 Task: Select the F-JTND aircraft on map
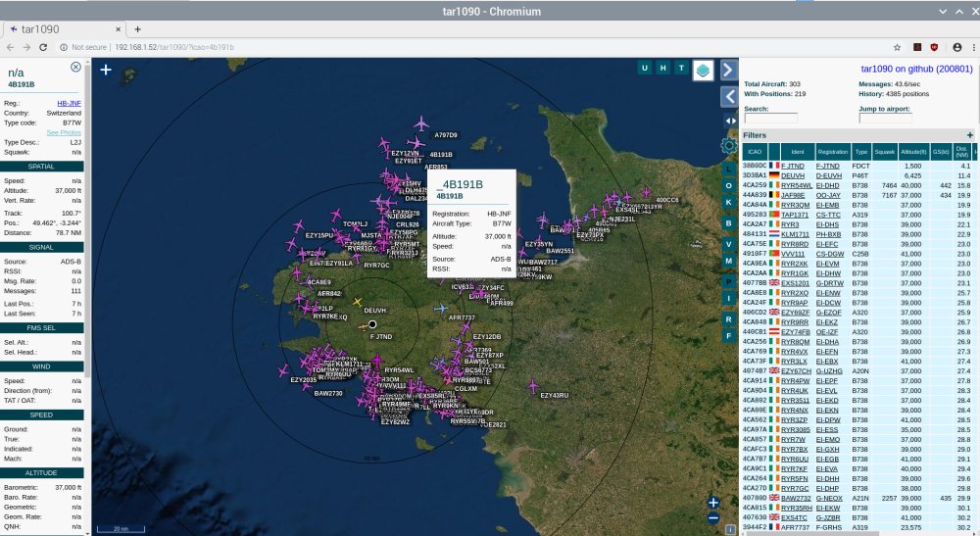click(x=364, y=326)
